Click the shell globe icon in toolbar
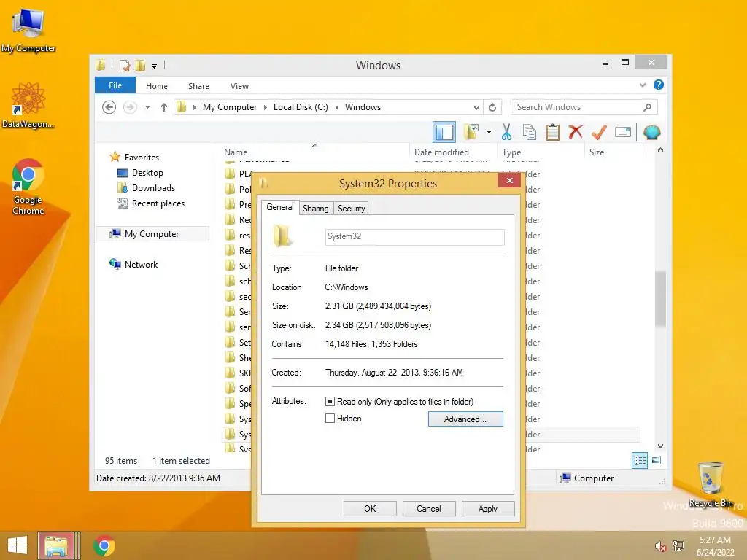747x560 pixels. point(651,132)
